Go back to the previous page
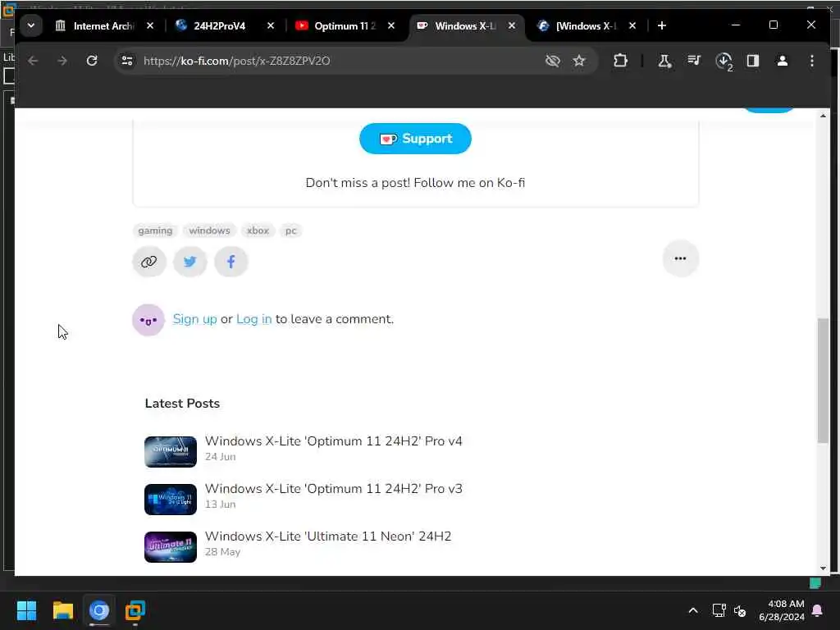The image size is (840, 630). (33, 61)
